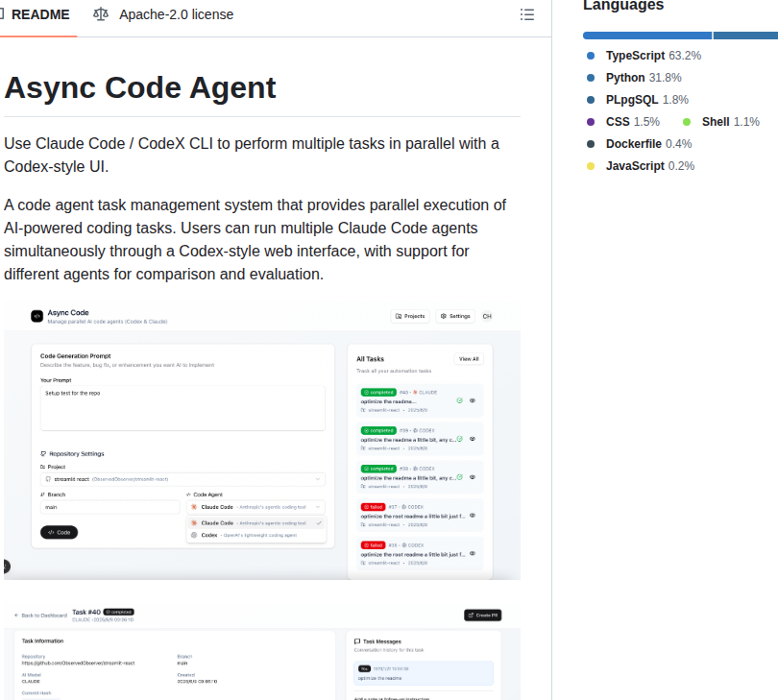Select the checked Claude Code option in the list
Screen dimensions: 778x700
[x=256, y=523]
